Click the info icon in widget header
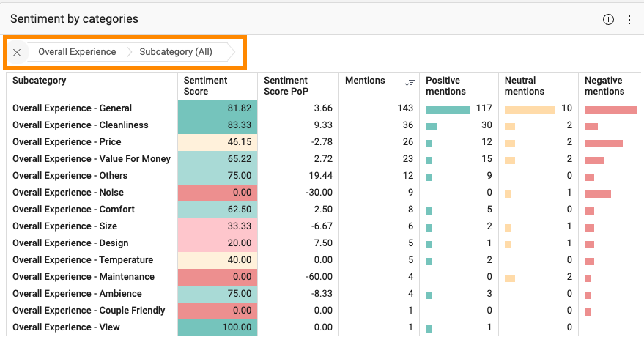644x348 pixels. tap(608, 20)
